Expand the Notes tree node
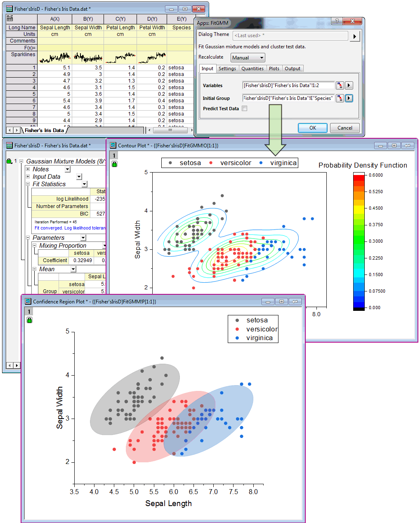Image resolution: width=420 pixels, height=523 pixels. [28, 169]
